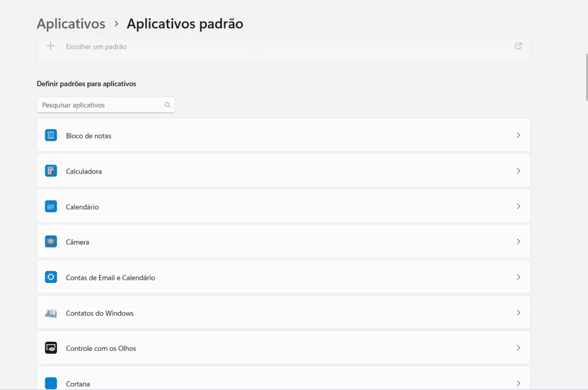Focus the Pesquisar aplicativos search field

(101, 105)
